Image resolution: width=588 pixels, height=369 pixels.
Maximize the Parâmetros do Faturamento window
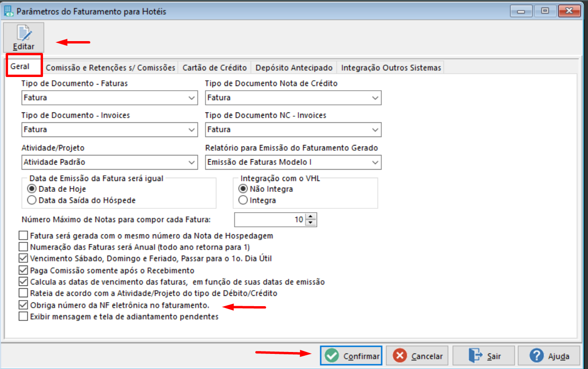[x=545, y=10]
